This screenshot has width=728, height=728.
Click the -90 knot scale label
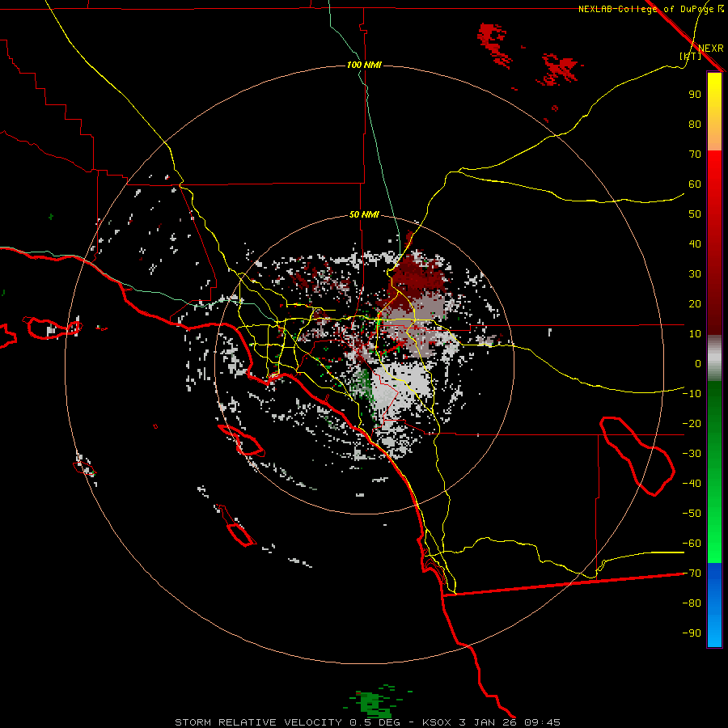pos(692,633)
